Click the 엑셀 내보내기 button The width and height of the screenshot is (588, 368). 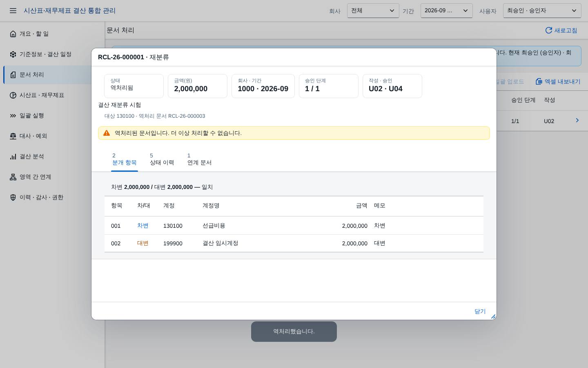[x=558, y=81]
